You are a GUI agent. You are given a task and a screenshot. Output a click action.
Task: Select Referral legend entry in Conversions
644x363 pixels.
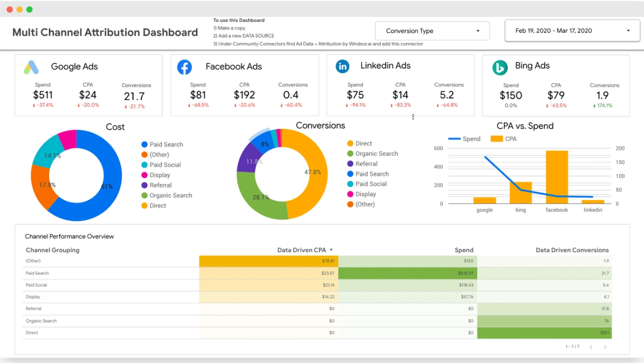(x=362, y=164)
